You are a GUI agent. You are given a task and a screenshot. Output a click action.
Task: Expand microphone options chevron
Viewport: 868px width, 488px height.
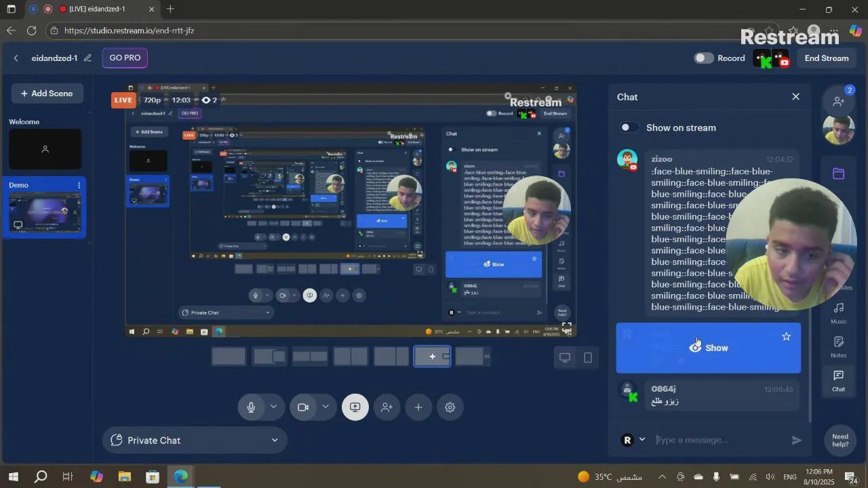[273, 407]
